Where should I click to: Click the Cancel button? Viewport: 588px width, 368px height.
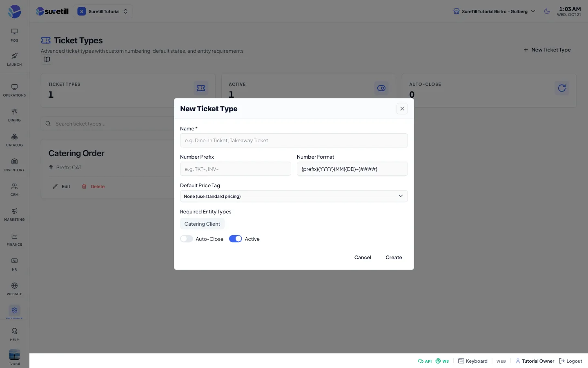point(363,258)
